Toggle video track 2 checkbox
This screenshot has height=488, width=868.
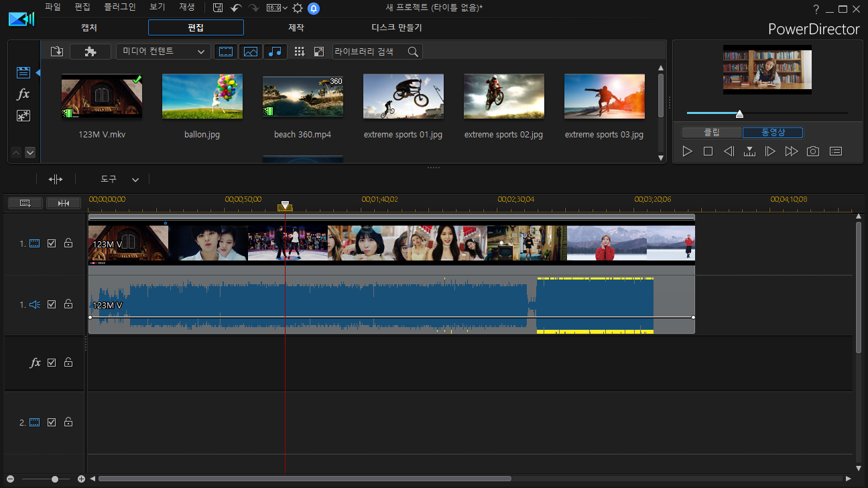coord(52,422)
